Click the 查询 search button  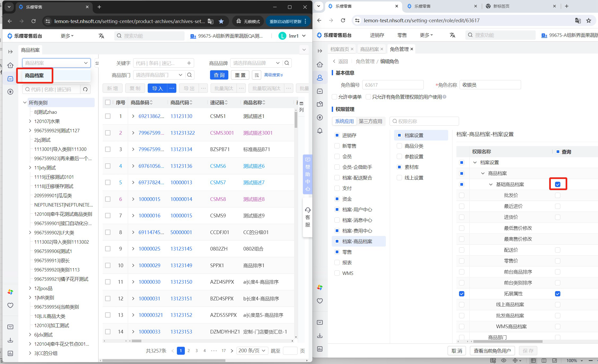coord(219,75)
